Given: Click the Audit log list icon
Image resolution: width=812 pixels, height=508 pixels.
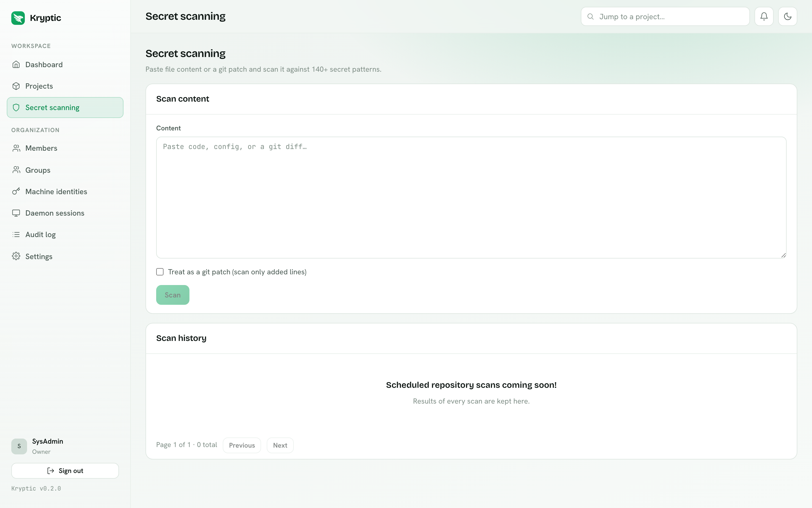Looking at the screenshot, I should [x=16, y=235].
